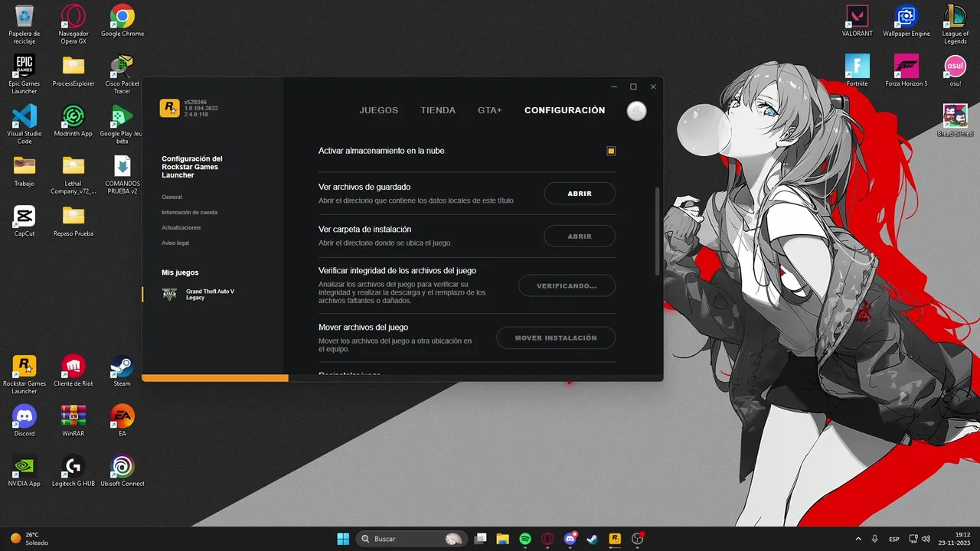Open the Papelera de reciclaje desktop icon
Image resolution: width=980 pixels, height=551 pixels.
[24, 24]
